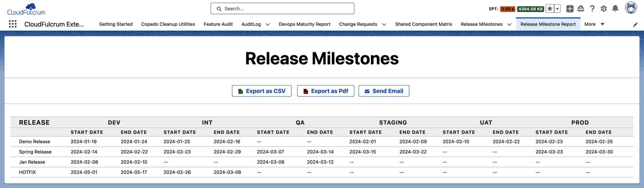The height and width of the screenshot is (188, 644).
Task: Click Demo Release DEV start date 2024-01-19
Action: coord(84,142)
